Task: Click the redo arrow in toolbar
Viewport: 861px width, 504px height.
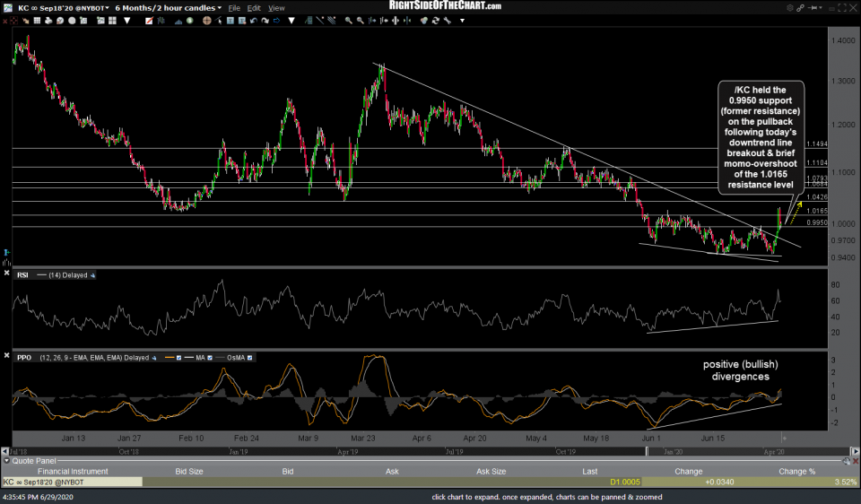Action: (x=265, y=21)
